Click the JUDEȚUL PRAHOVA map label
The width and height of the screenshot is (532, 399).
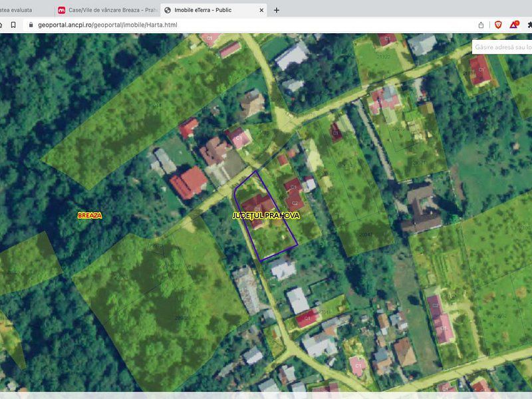coord(266,216)
